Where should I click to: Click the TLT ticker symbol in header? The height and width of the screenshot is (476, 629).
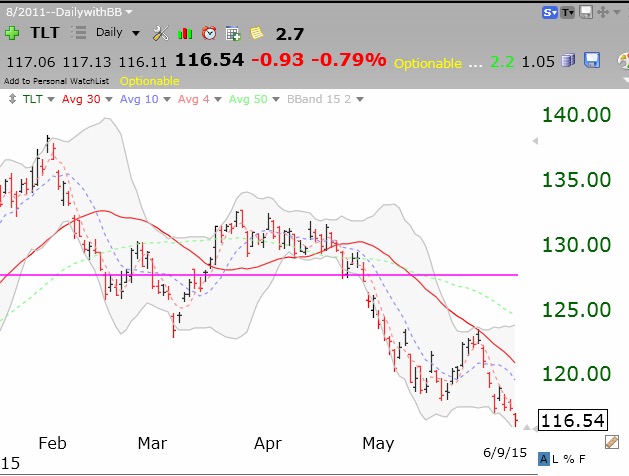(x=45, y=32)
